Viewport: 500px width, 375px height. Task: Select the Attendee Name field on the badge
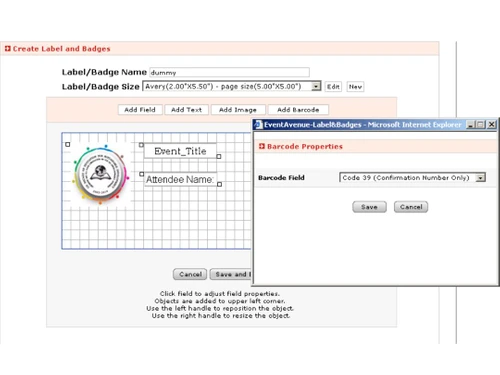[x=180, y=179]
